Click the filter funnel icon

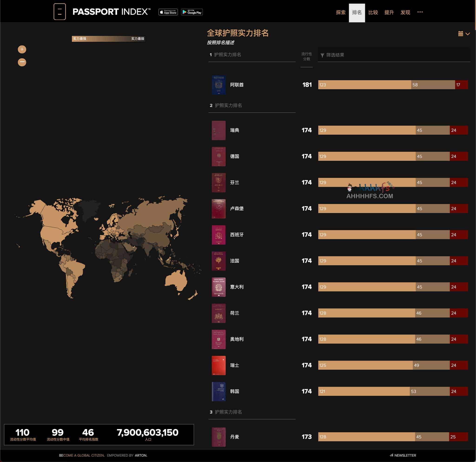322,55
